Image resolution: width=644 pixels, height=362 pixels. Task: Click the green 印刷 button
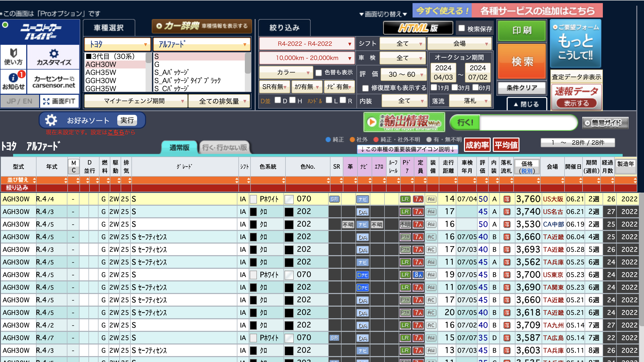(522, 30)
